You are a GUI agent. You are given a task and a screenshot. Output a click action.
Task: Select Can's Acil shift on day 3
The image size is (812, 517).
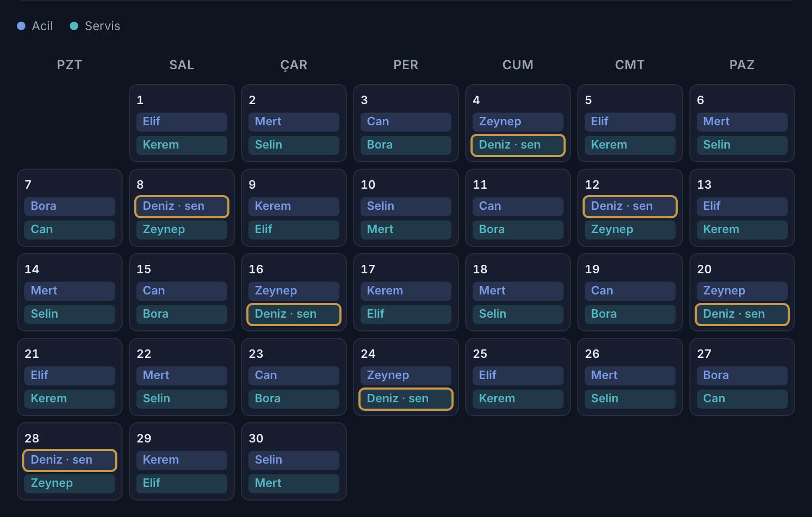click(406, 122)
